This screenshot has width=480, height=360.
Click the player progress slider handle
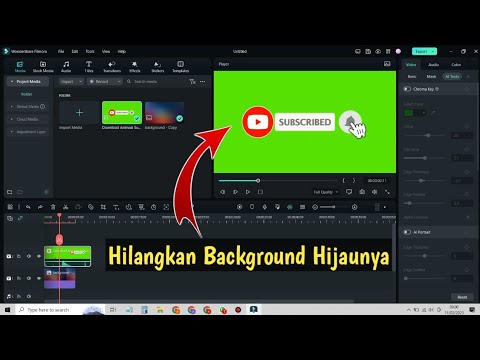point(258,181)
